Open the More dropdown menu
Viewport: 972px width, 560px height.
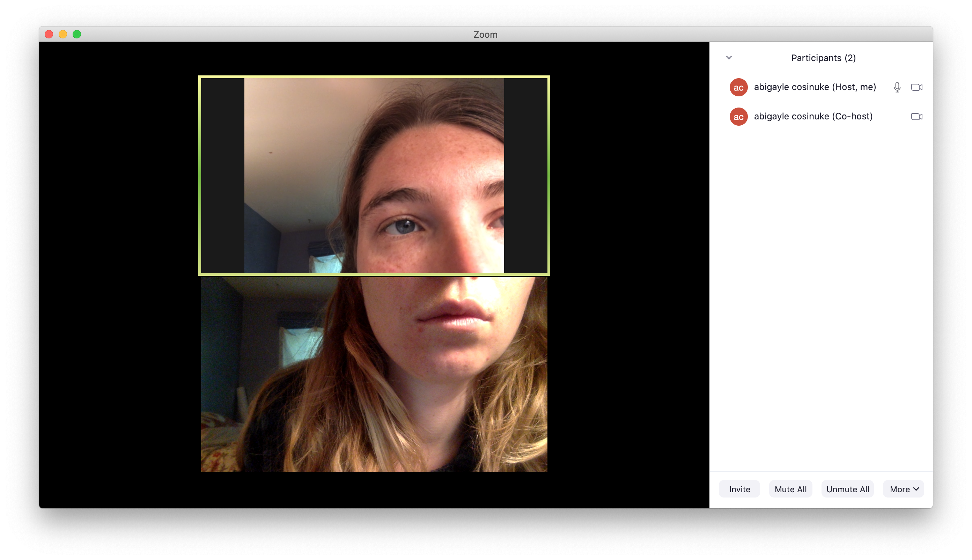(903, 489)
